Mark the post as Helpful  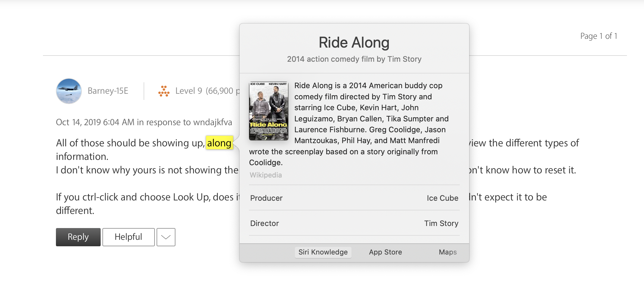[x=128, y=237]
